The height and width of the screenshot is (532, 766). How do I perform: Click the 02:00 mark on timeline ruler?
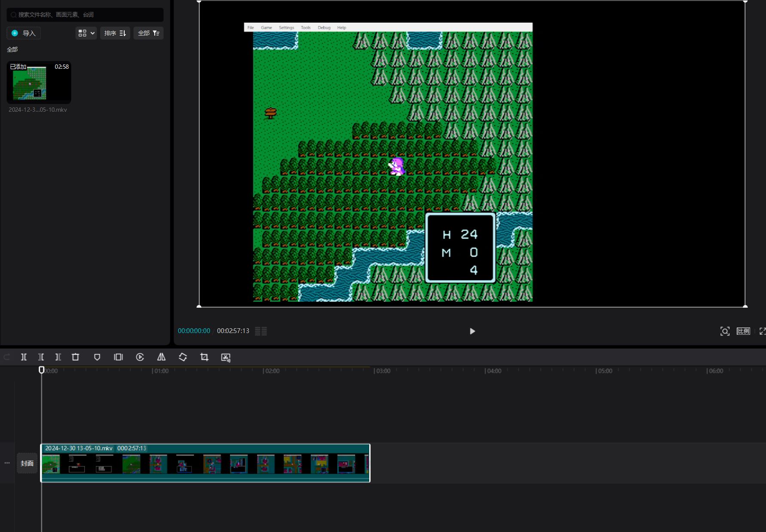272,371
